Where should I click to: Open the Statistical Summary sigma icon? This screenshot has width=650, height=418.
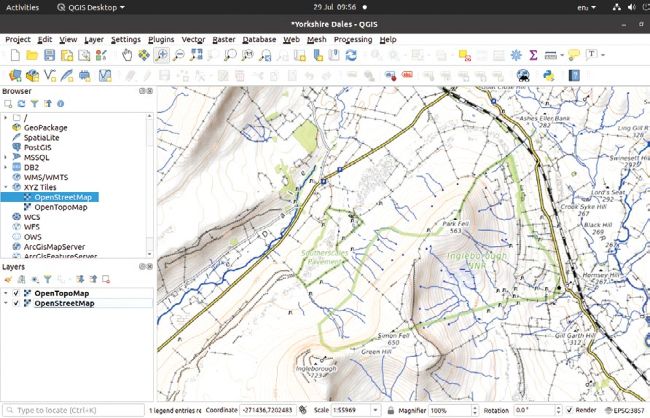pyautogui.click(x=533, y=55)
